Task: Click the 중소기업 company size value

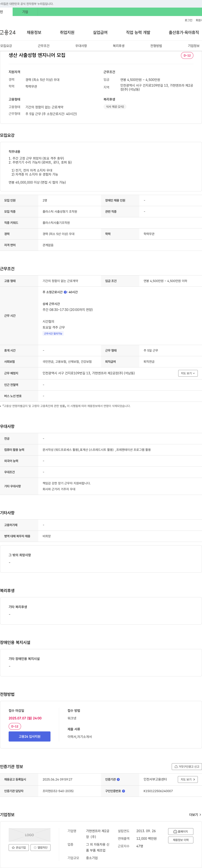Action: tap(92, 858)
